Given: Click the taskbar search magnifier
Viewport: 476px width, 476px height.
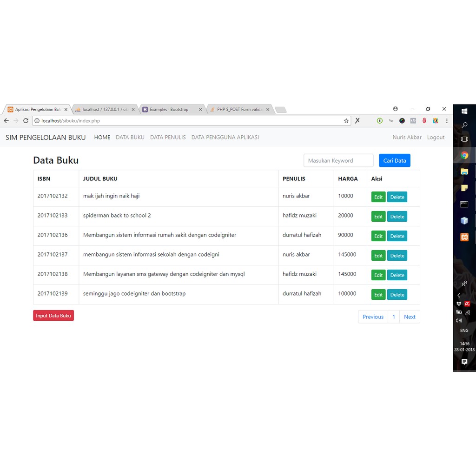Looking at the screenshot, I should [x=464, y=125].
